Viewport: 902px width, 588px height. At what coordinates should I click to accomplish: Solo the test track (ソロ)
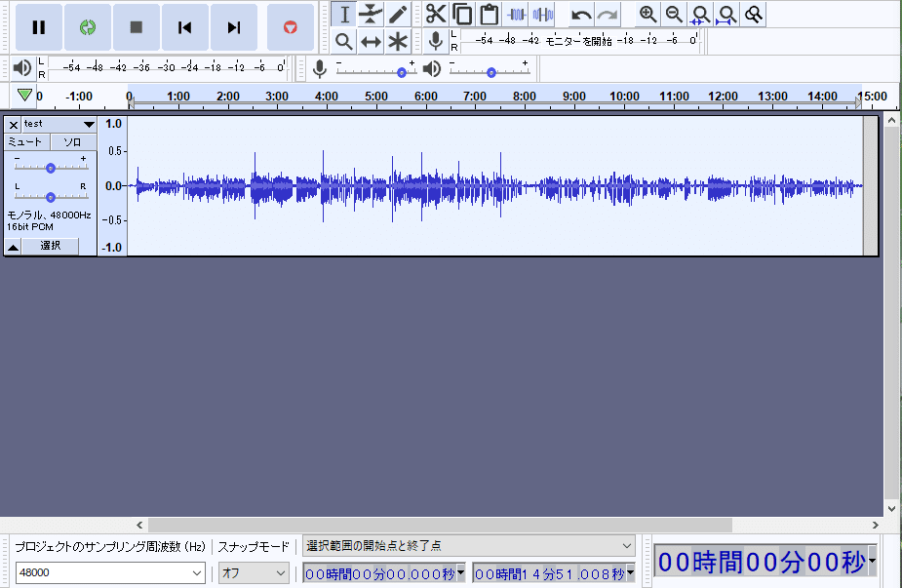72,142
